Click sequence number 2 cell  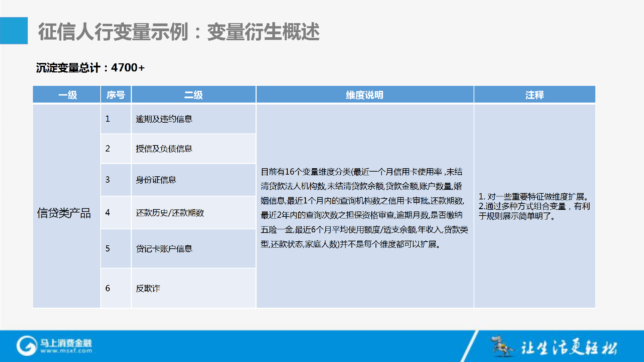tap(116, 148)
